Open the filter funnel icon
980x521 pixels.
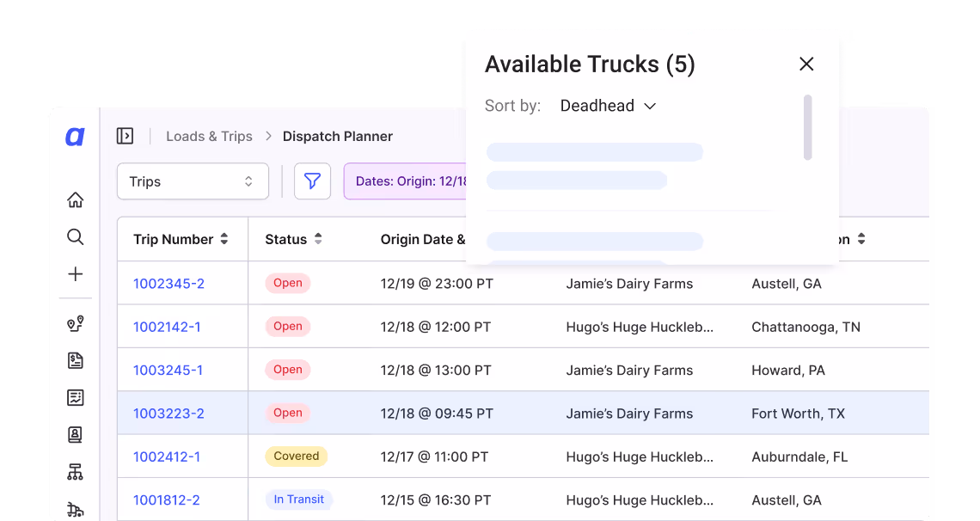click(312, 181)
